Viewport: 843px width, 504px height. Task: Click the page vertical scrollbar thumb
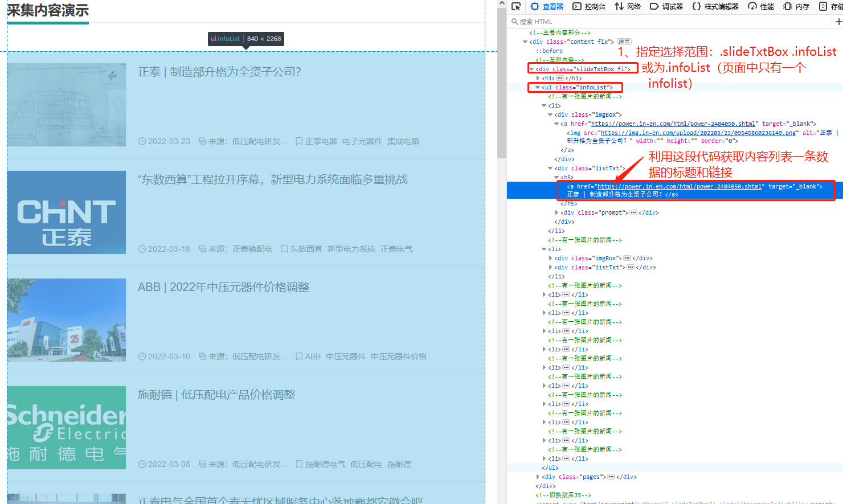point(502,83)
